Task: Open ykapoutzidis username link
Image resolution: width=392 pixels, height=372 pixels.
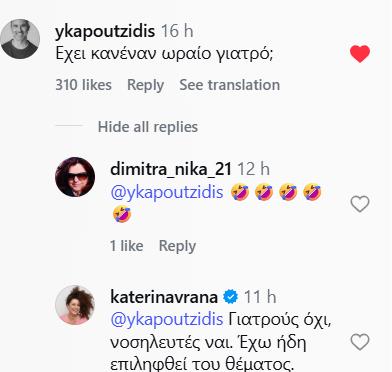Action: [x=105, y=31]
